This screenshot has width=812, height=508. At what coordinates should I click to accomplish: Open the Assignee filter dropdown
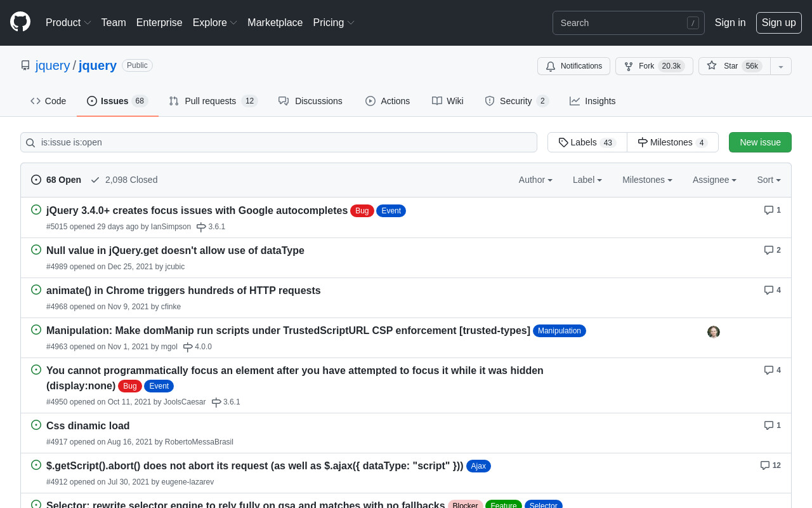click(714, 180)
